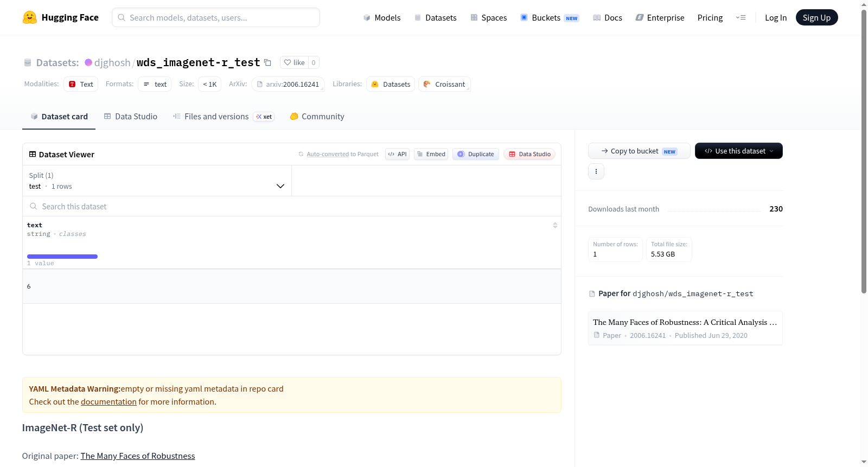This screenshot has height=467, width=868.
Task: Click the Duplicate button
Action: pos(476,154)
